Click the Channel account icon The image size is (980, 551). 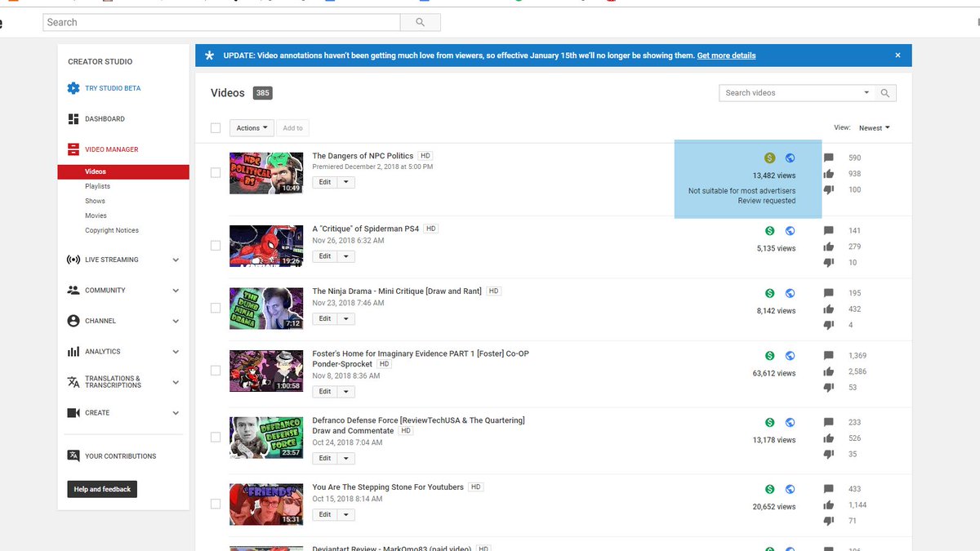tap(73, 321)
